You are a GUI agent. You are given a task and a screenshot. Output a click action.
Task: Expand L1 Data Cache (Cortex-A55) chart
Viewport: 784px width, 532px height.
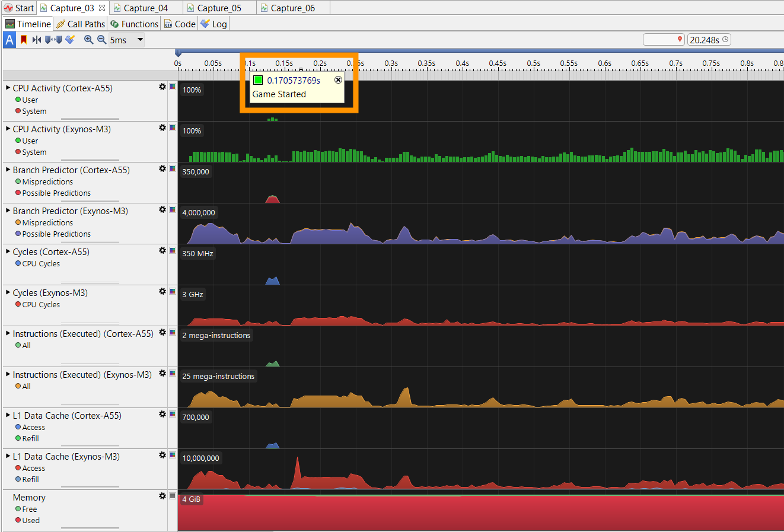click(8, 415)
